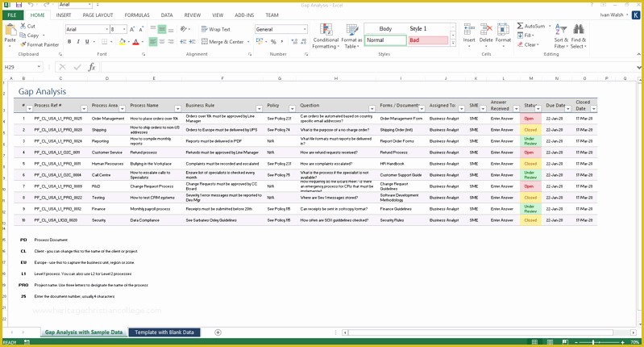Open the Merge & Center dropdown arrow
This screenshot has height=347, width=644.
249,42
